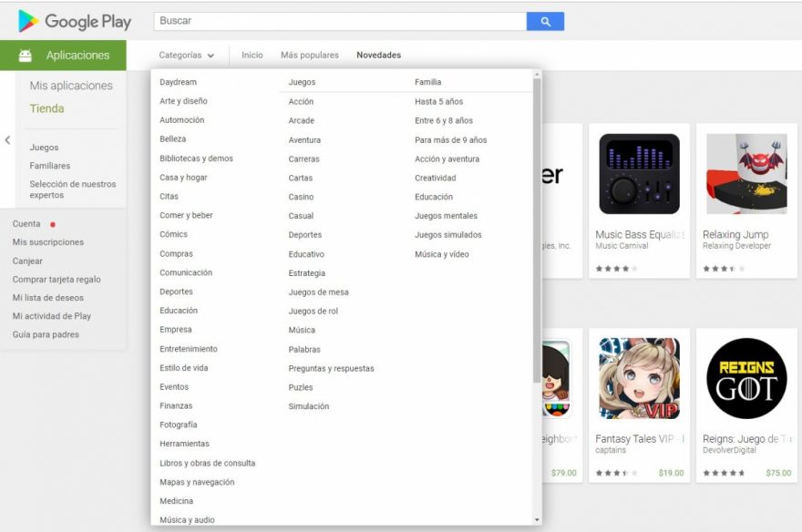Select Herramientas category
802x532 pixels.
click(x=184, y=444)
